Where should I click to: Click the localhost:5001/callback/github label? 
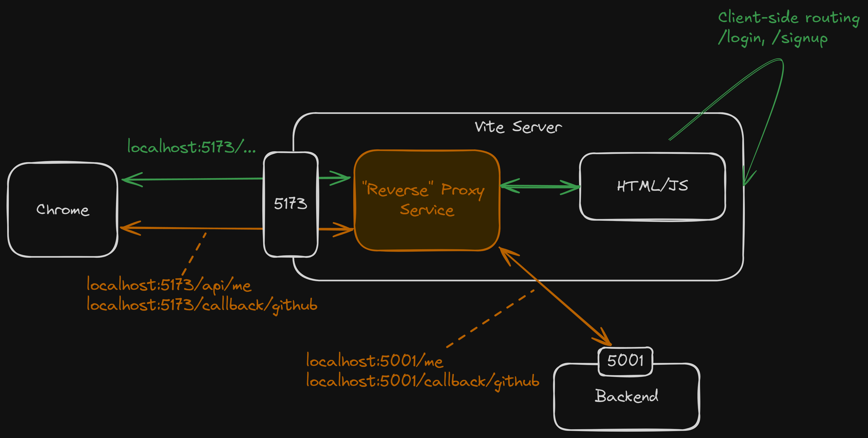coord(423,382)
